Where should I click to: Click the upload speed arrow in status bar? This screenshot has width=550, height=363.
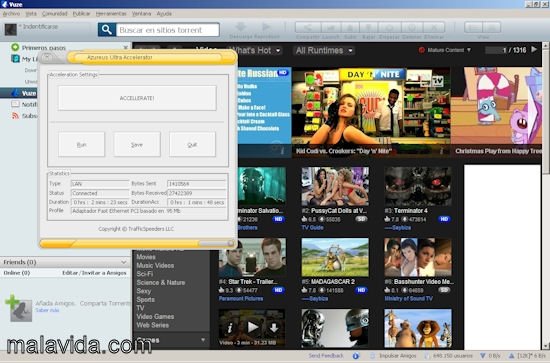click(x=512, y=356)
